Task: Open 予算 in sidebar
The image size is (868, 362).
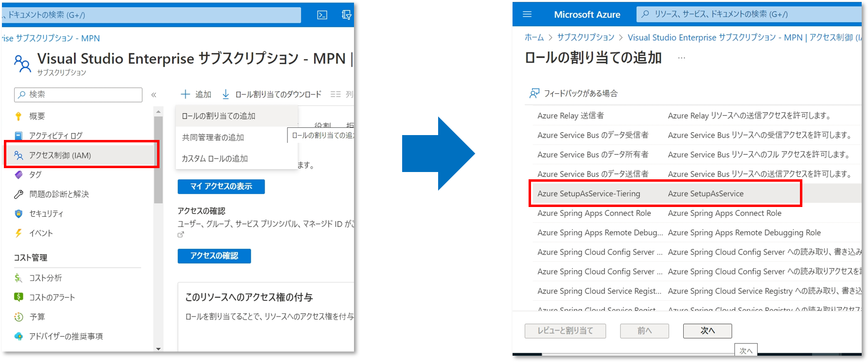Action: point(37,317)
